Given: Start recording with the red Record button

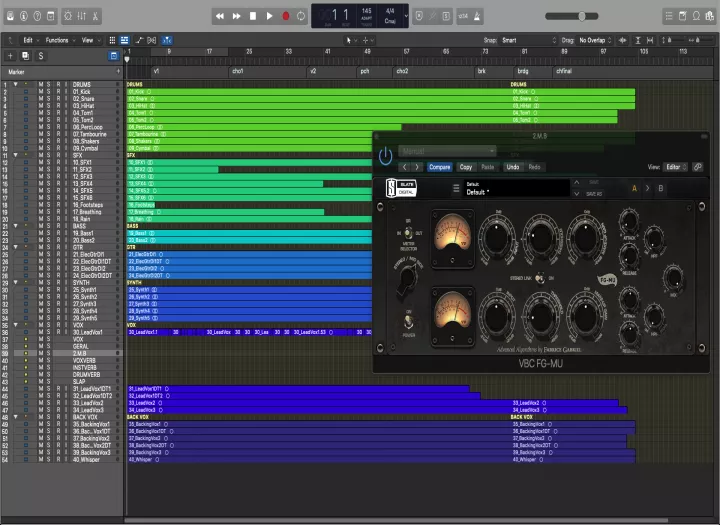Looking at the screenshot, I should (x=285, y=16).
